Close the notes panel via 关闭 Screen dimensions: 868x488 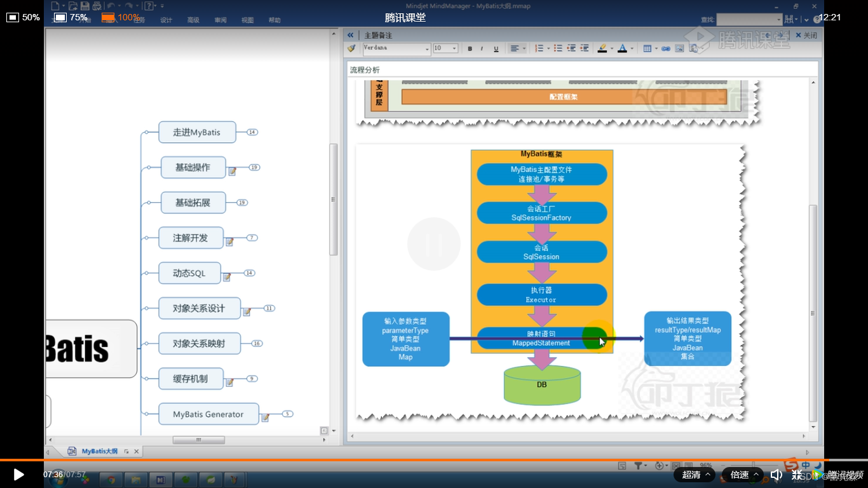pyautogui.click(x=806, y=36)
